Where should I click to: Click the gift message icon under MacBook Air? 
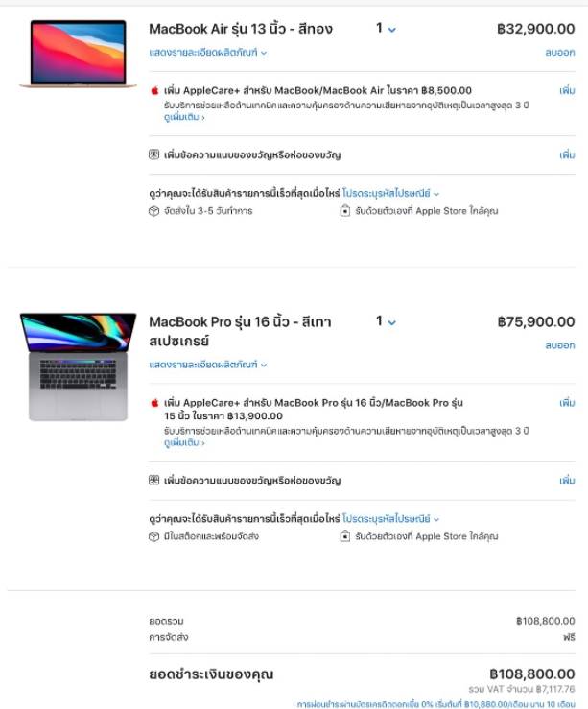[154, 154]
